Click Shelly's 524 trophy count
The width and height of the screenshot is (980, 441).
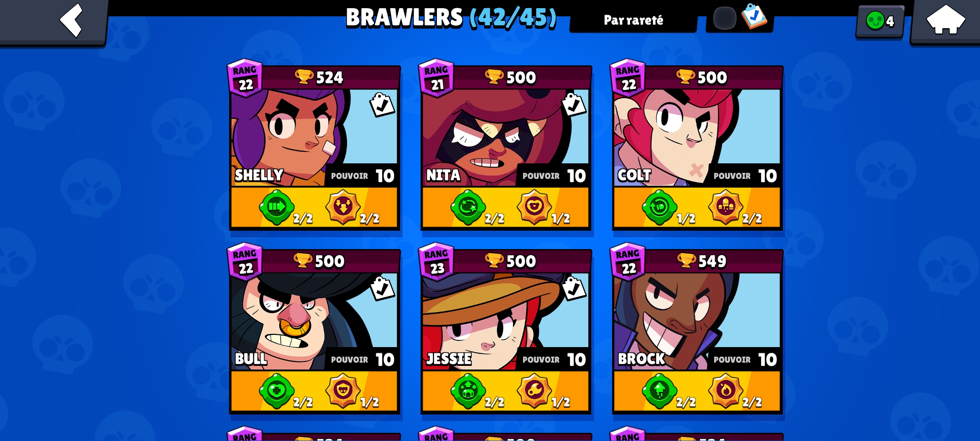(319, 77)
